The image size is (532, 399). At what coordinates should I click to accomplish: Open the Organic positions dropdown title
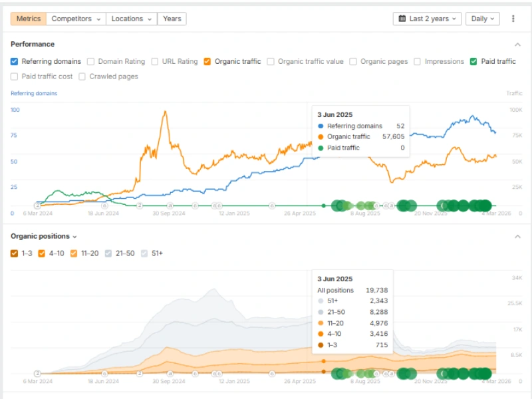click(43, 236)
